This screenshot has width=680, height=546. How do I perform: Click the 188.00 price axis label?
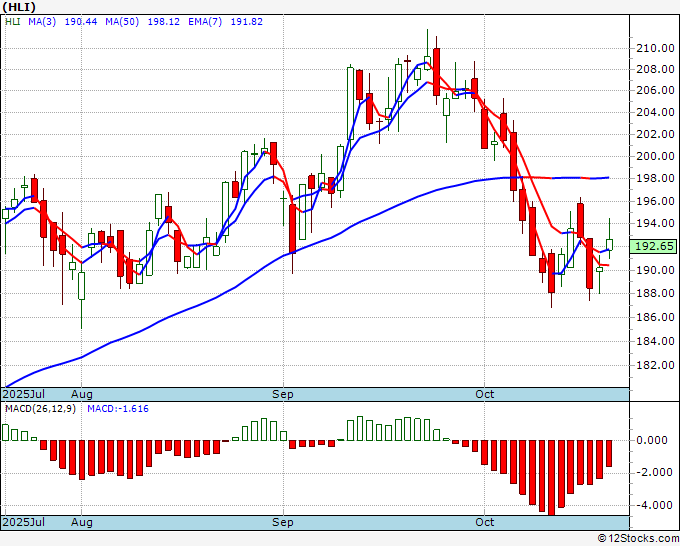coord(655,293)
